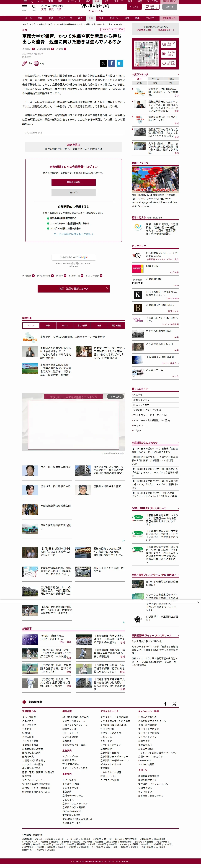Image resolution: width=201 pixels, height=868 pixels.
Task: Follow the #社会一般 tag plus icon below the article
Action: click(82, 276)
